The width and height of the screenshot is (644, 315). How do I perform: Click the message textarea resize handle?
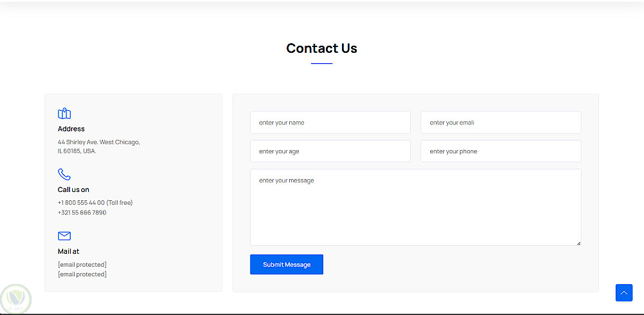click(578, 243)
